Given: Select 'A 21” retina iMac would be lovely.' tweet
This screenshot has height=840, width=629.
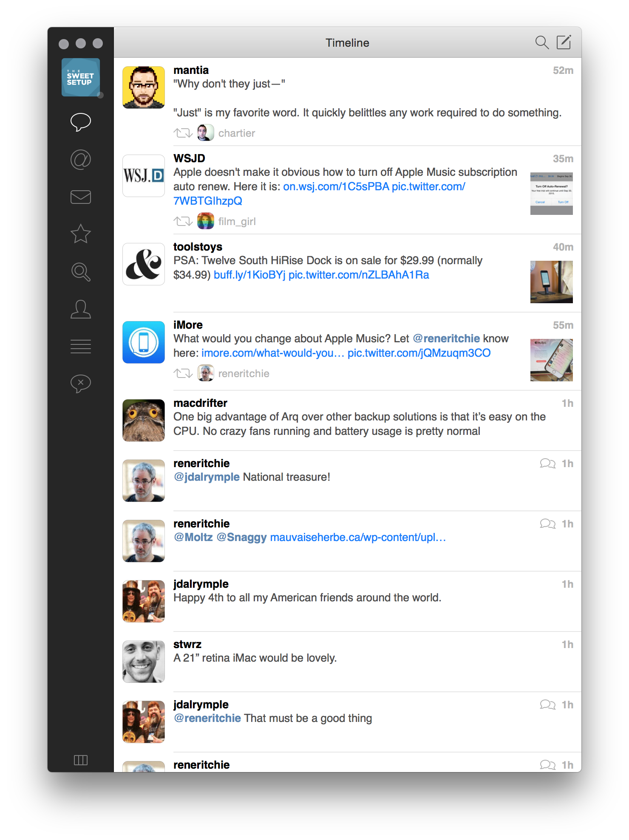Looking at the screenshot, I should pos(255,658).
